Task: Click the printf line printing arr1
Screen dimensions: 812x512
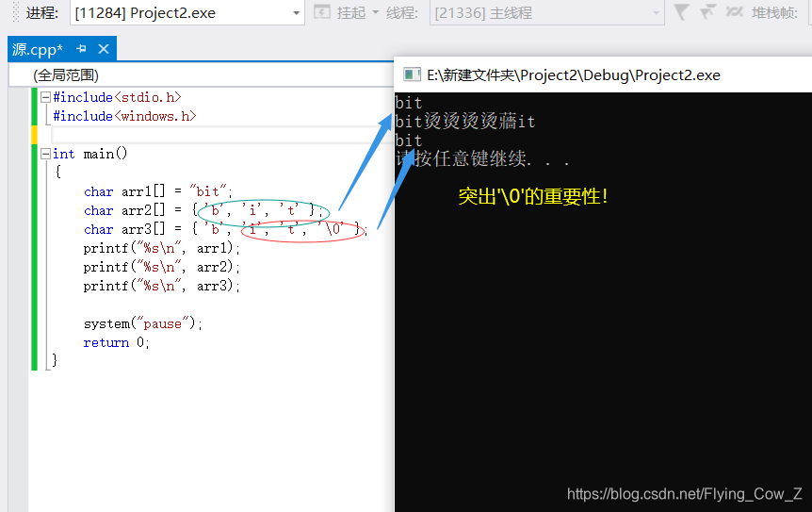Action: (162, 248)
